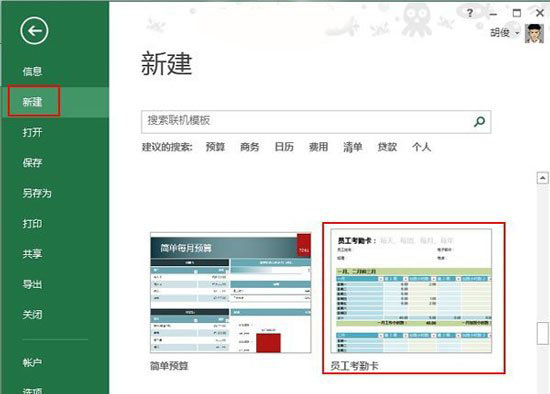
Task: Open the 员工考勤卡 template thumbnail
Action: coord(411,291)
